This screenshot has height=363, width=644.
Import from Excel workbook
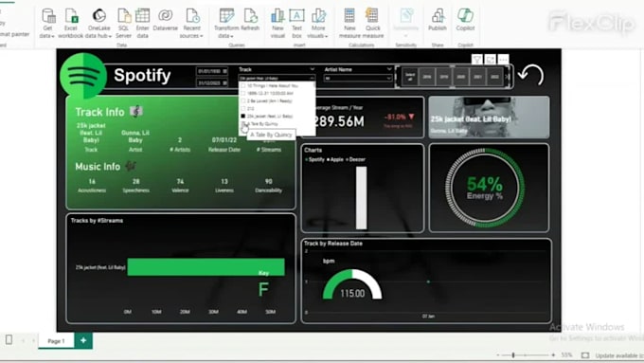[71, 24]
